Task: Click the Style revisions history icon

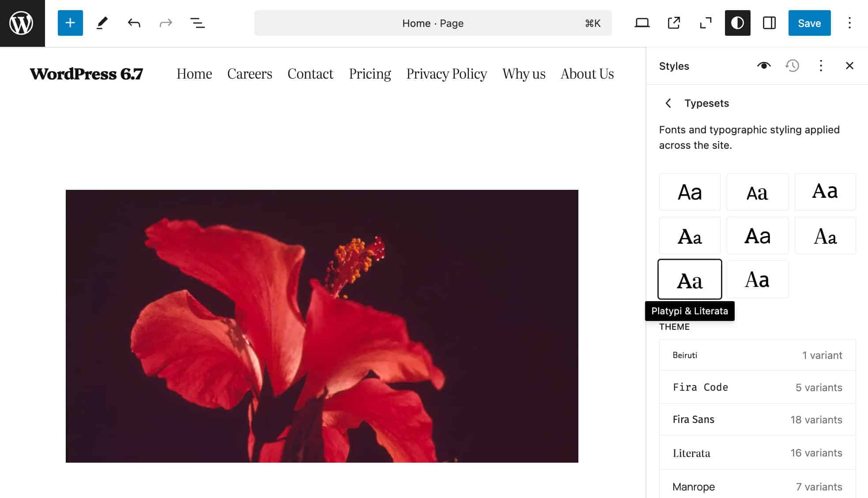Action: pos(793,66)
